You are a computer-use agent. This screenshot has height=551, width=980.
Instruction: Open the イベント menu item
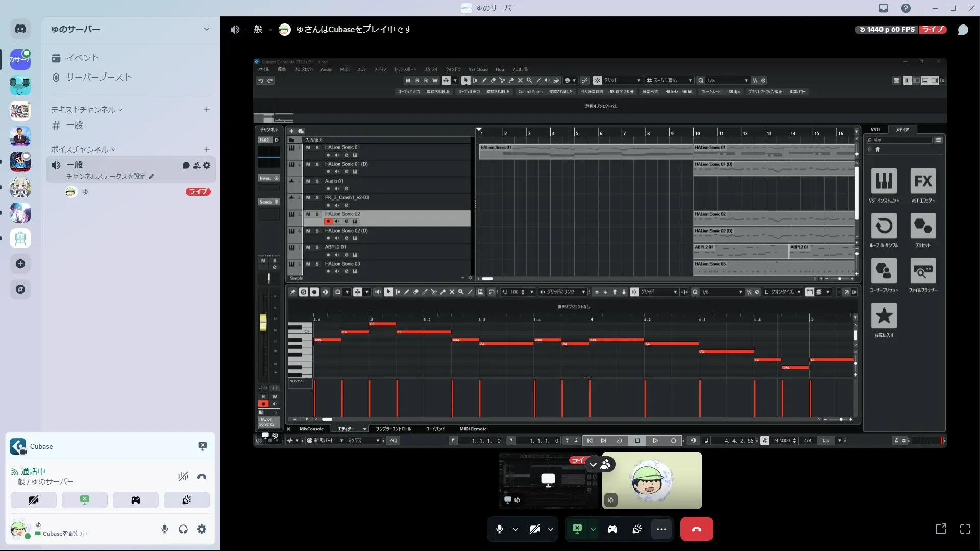(82, 58)
